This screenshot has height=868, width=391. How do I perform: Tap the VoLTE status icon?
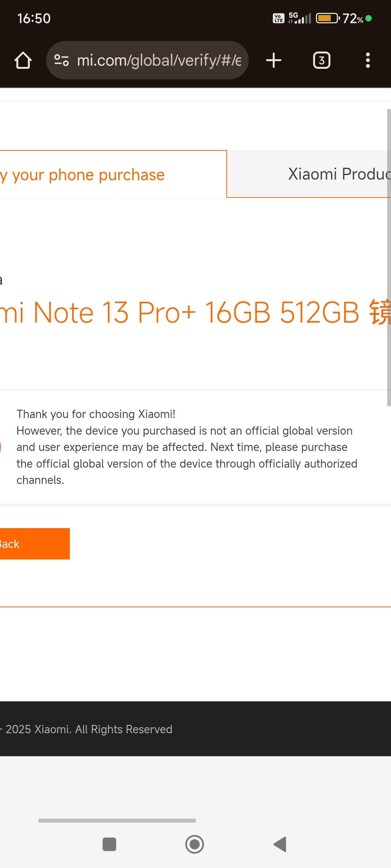[278, 18]
